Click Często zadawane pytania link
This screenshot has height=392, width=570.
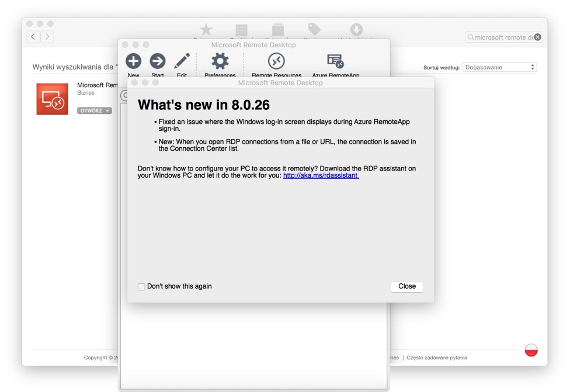point(437,358)
